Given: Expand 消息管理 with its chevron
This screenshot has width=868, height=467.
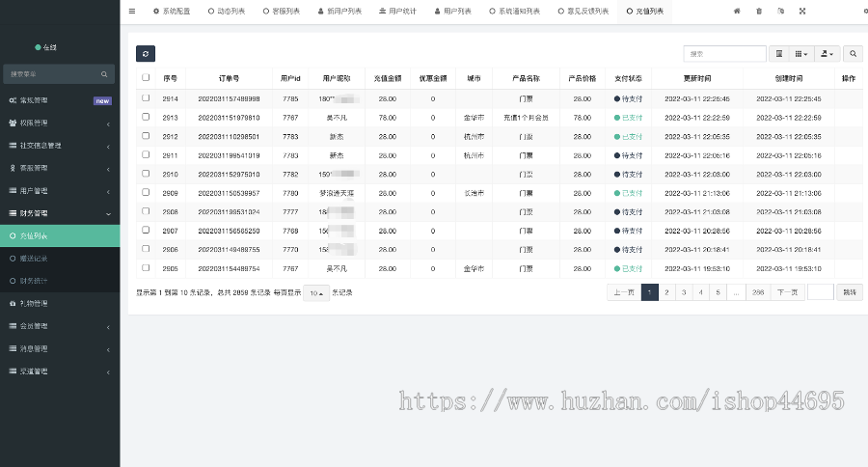Looking at the screenshot, I should coord(108,349).
